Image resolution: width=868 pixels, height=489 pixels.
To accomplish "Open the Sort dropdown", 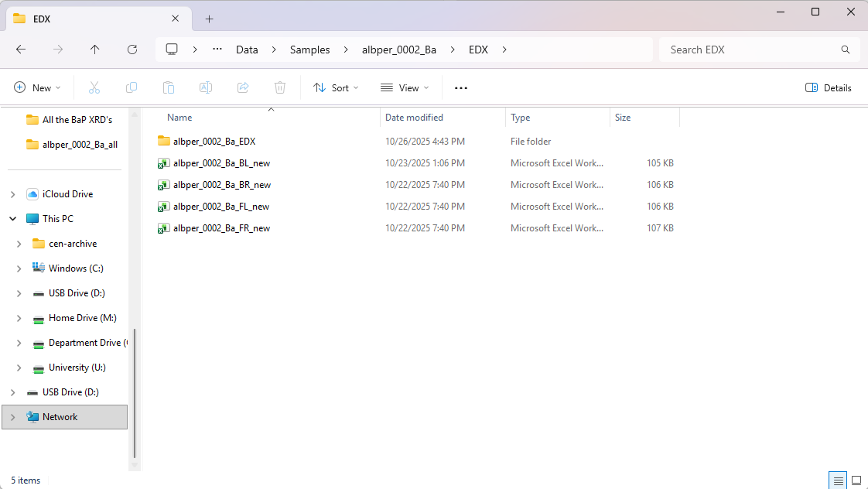I will click(335, 87).
